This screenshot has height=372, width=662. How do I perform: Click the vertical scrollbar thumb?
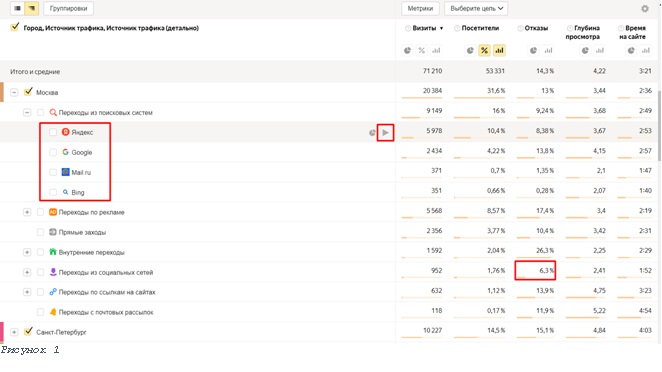click(x=659, y=127)
